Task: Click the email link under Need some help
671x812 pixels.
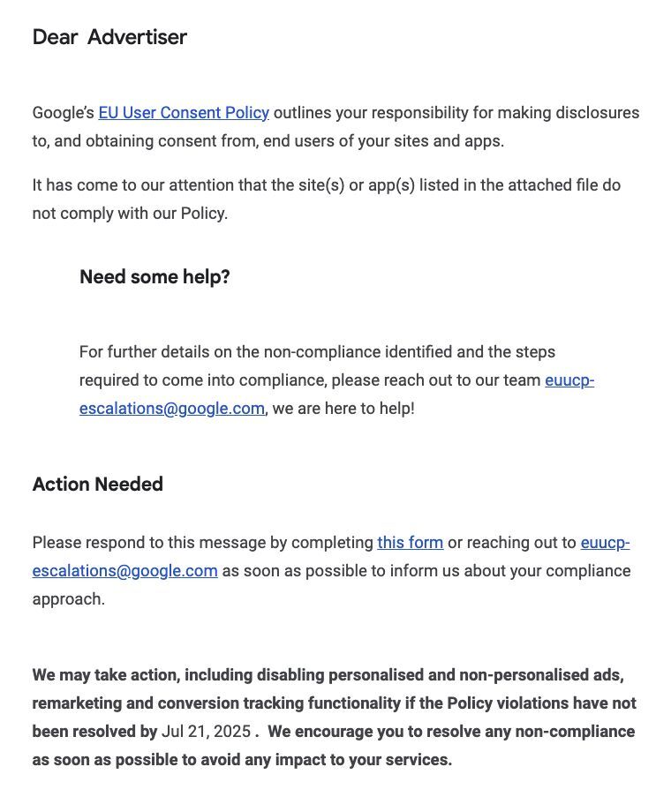Action: (x=172, y=409)
